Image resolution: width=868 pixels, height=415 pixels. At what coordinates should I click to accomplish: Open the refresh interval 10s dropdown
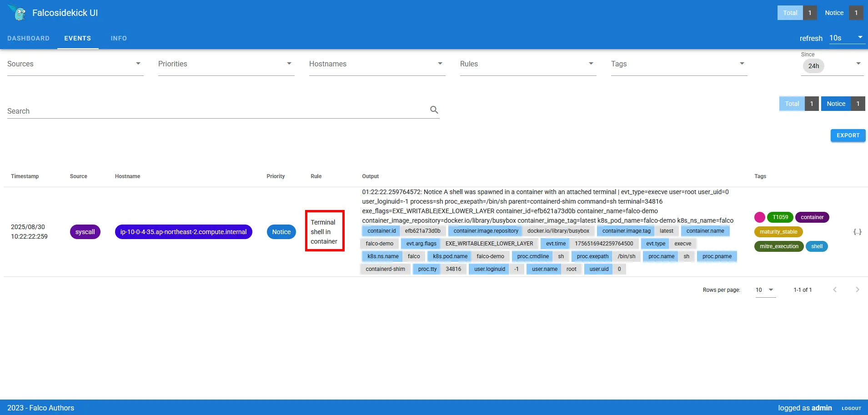pyautogui.click(x=847, y=38)
